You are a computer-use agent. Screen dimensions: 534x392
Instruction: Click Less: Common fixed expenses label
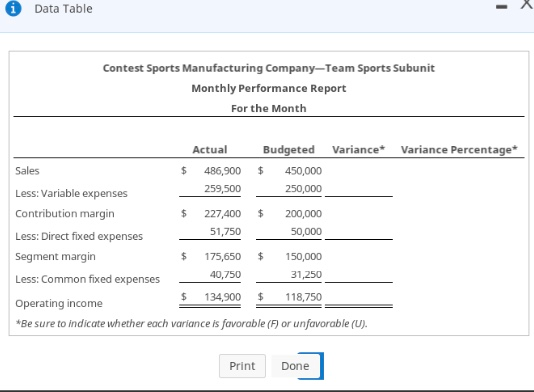pos(88,279)
